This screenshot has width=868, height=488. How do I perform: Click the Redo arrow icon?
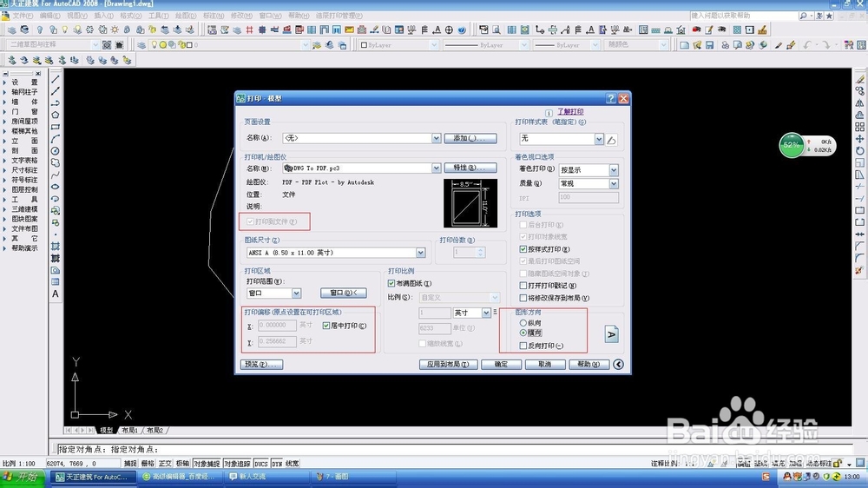(x=825, y=45)
